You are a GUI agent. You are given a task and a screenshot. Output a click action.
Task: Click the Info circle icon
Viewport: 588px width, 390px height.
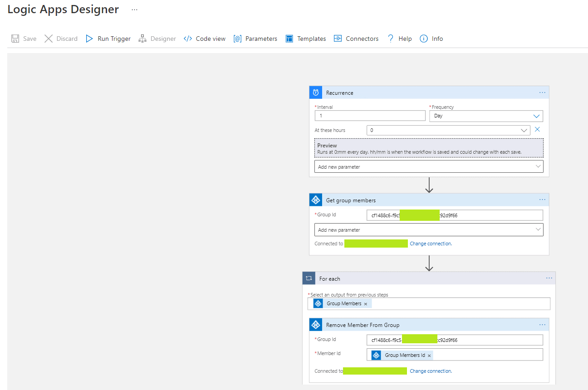click(424, 39)
